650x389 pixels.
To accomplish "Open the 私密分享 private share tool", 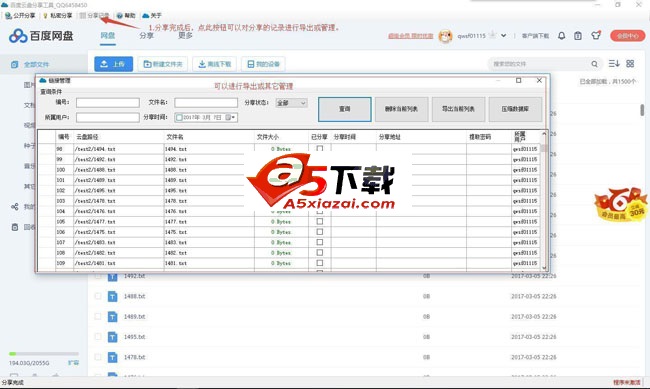I will pyautogui.click(x=57, y=15).
